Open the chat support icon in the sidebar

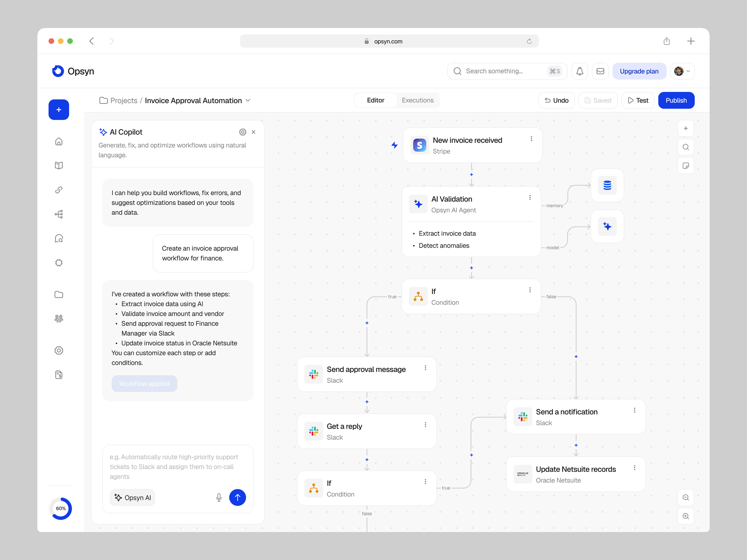tap(59, 238)
